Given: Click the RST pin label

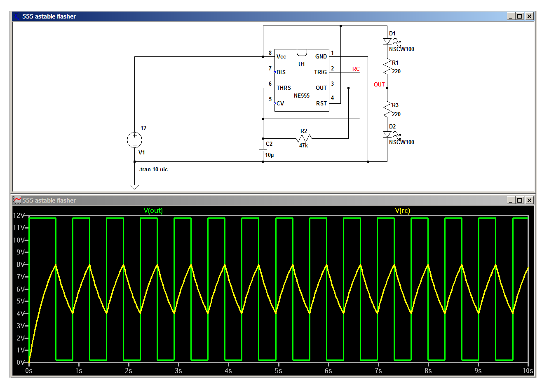Looking at the screenshot, I should pyautogui.click(x=321, y=103).
